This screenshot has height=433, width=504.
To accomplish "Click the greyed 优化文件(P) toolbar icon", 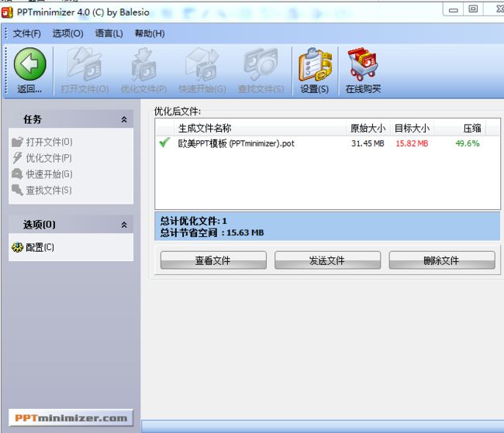I will coord(143,64).
